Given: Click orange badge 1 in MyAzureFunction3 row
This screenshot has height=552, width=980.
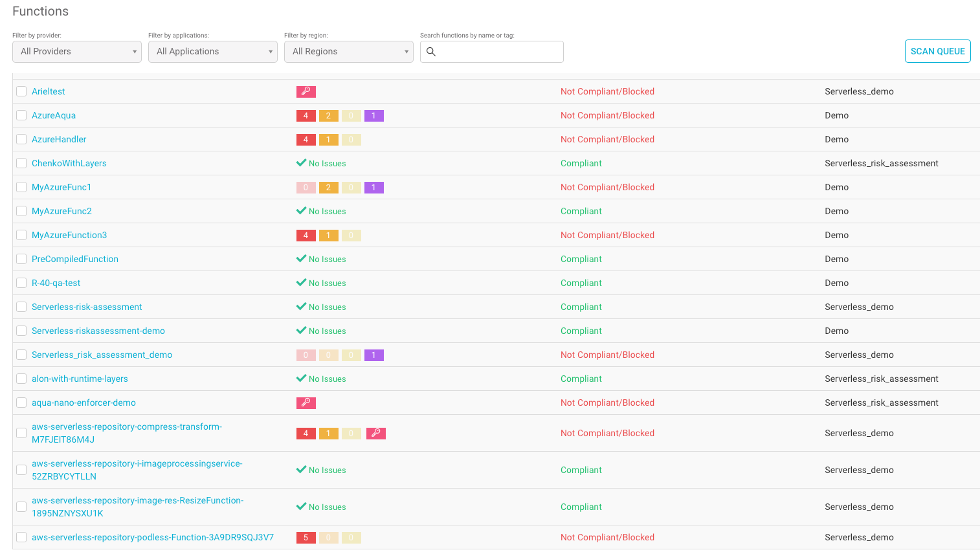Looking at the screenshot, I should [329, 236].
